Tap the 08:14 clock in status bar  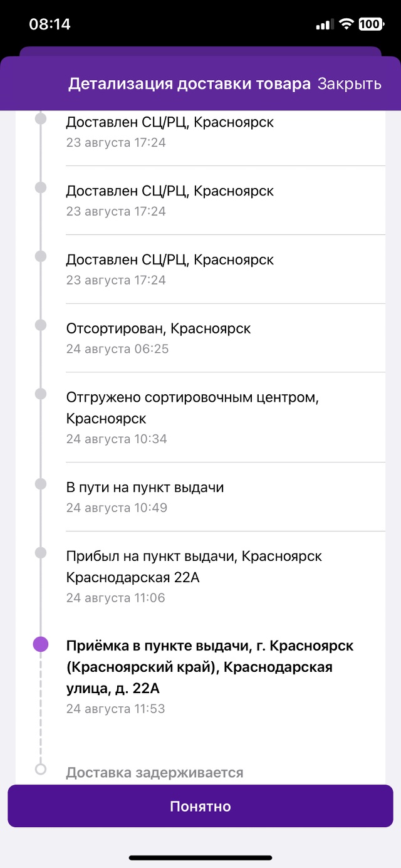tap(50, 24)
